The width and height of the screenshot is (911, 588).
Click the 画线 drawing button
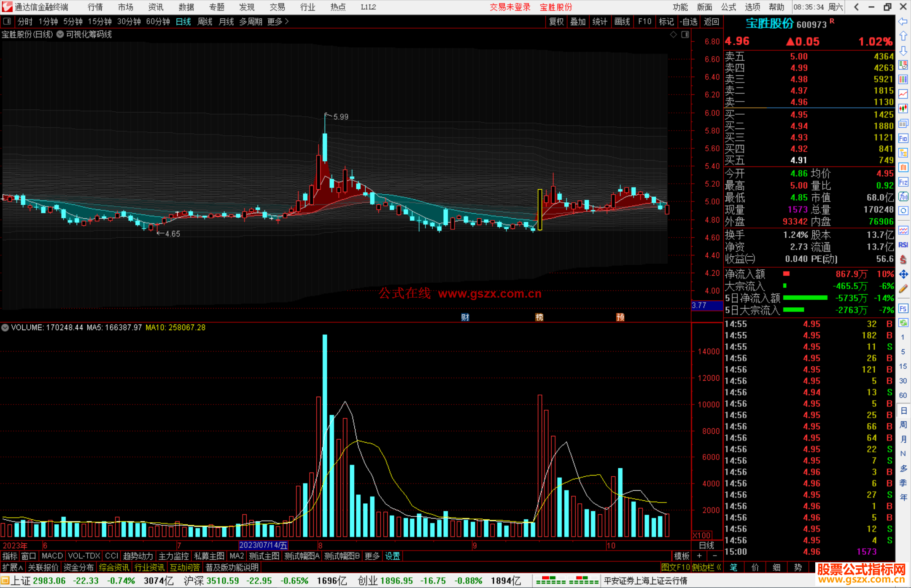[x=622, y=21]
